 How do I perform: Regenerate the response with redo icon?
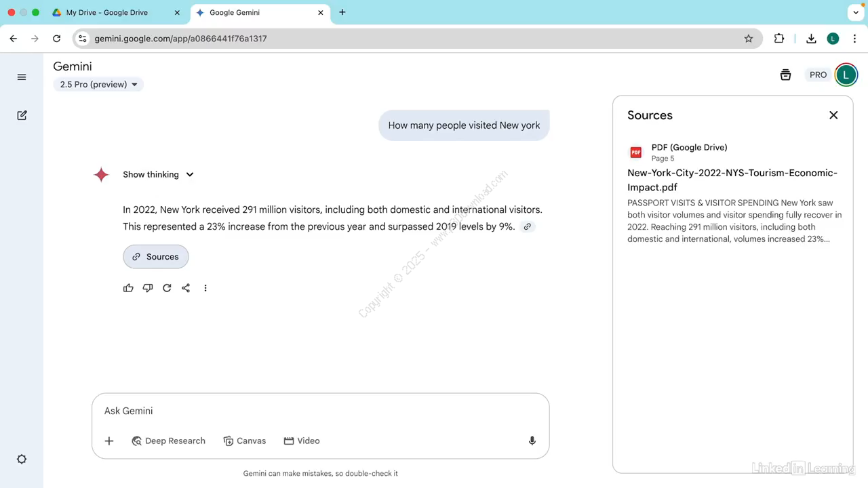(x=167, y=288)
